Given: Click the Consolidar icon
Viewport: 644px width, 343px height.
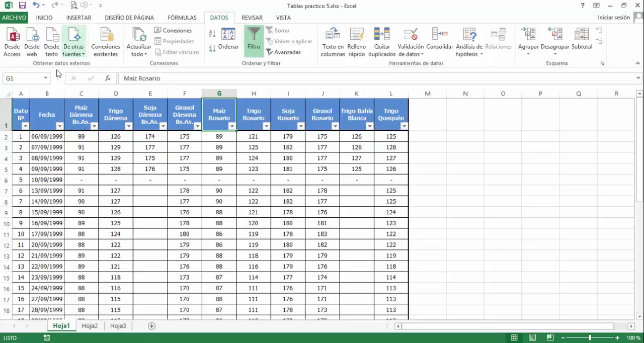Looking at the screenshot, I should click(440, 34).
